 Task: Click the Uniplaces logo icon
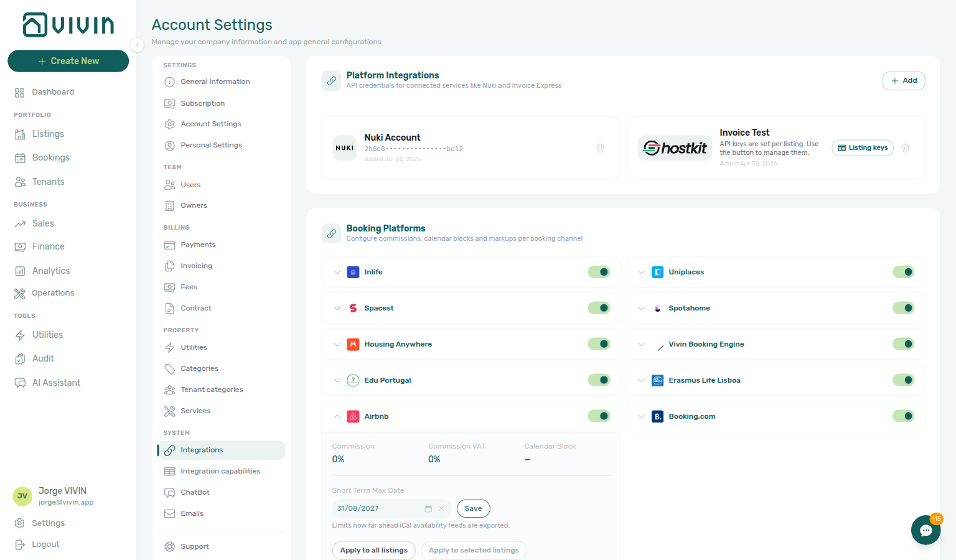coord(657,272)
